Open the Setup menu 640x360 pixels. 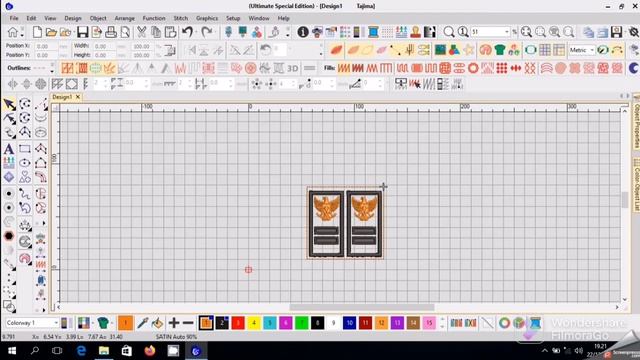[x=233, y=18]
